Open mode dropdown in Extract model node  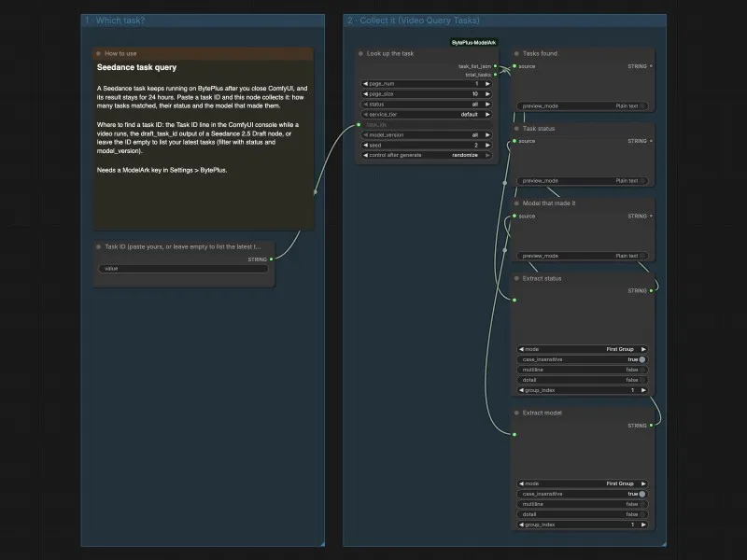tap(582, 483)
